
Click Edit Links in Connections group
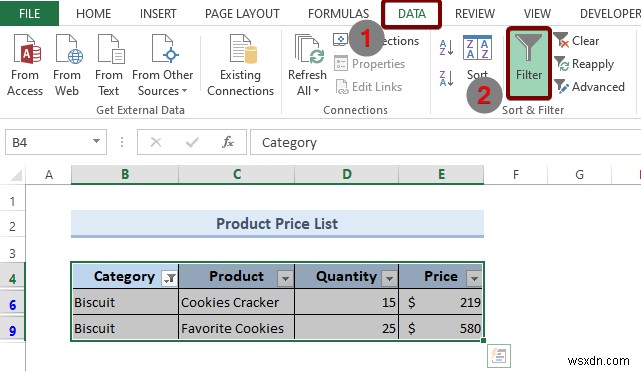coord(369,87)
